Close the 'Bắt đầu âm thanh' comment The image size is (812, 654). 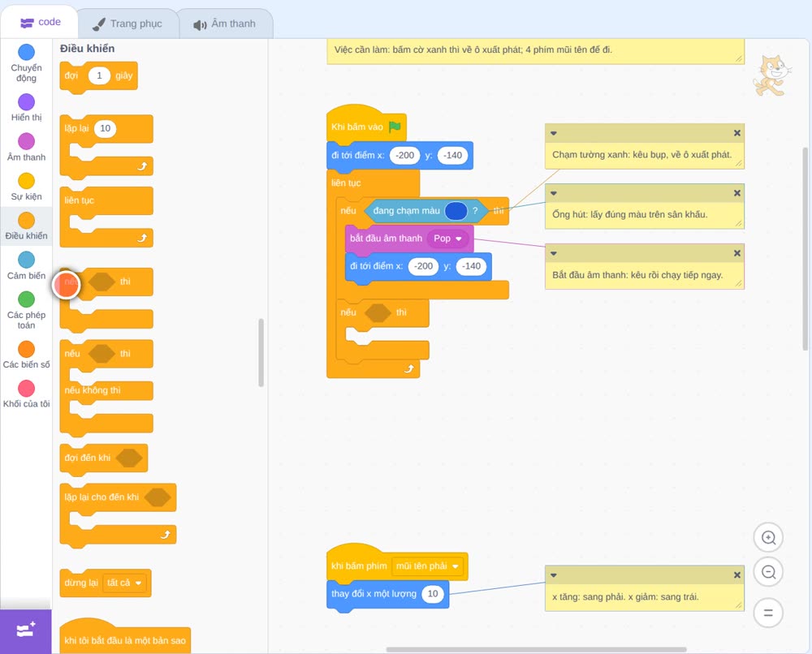point(737,253)
